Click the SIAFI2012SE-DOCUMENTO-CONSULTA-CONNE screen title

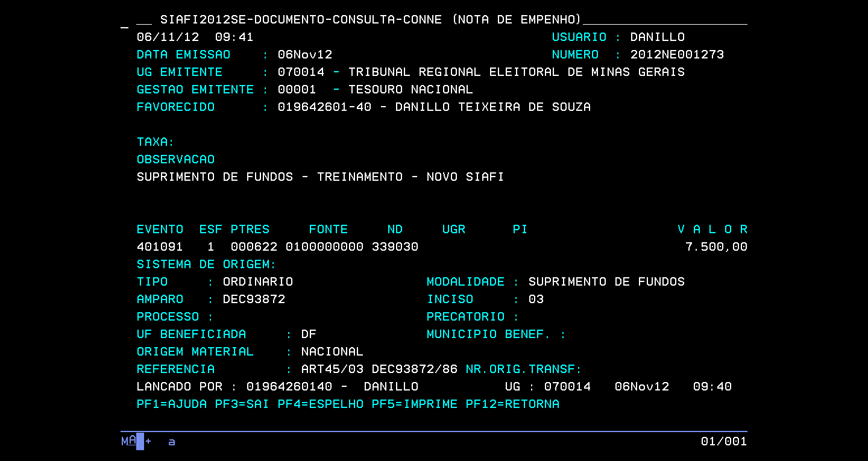pyautogui.click(x=301, y=20)
